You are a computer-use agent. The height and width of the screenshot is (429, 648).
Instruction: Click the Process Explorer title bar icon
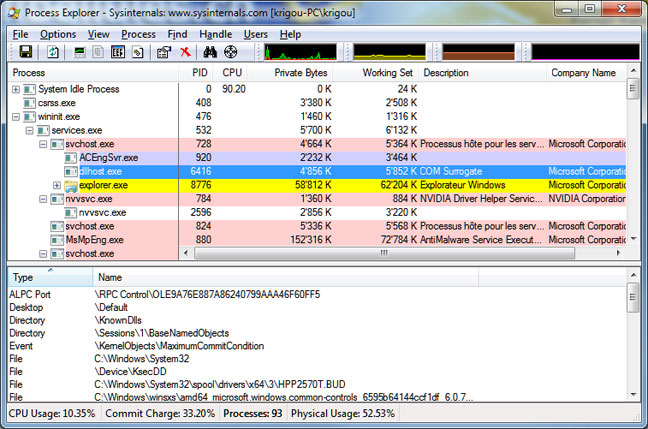(x=14, y=13)
